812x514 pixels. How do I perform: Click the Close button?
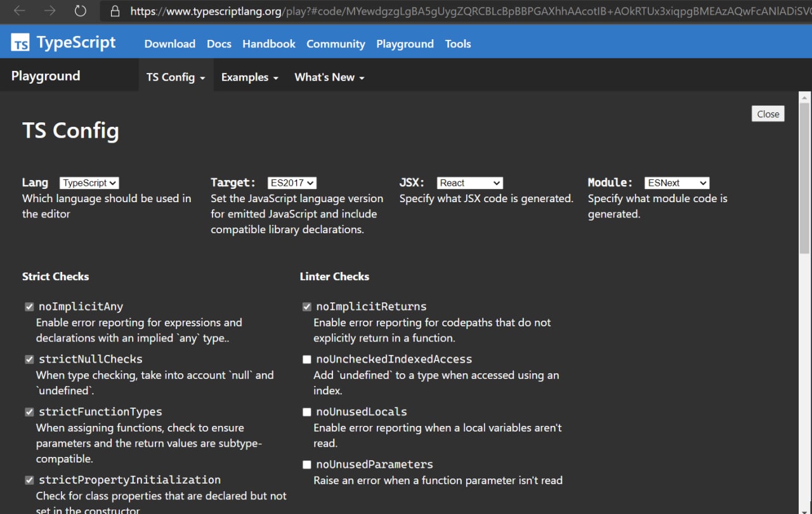point(768,114)
